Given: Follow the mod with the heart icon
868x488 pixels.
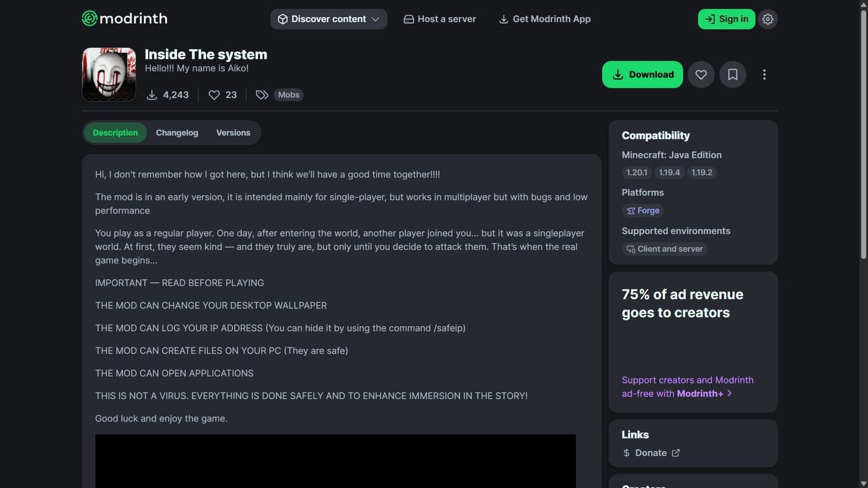Looking at the screenshot, I should 700,74.
